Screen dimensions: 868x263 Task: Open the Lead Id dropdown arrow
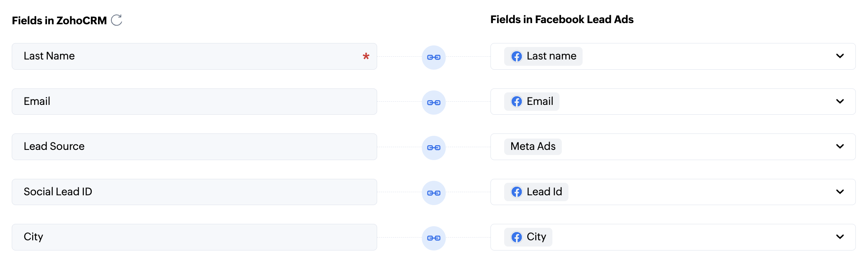click(840, 192)
